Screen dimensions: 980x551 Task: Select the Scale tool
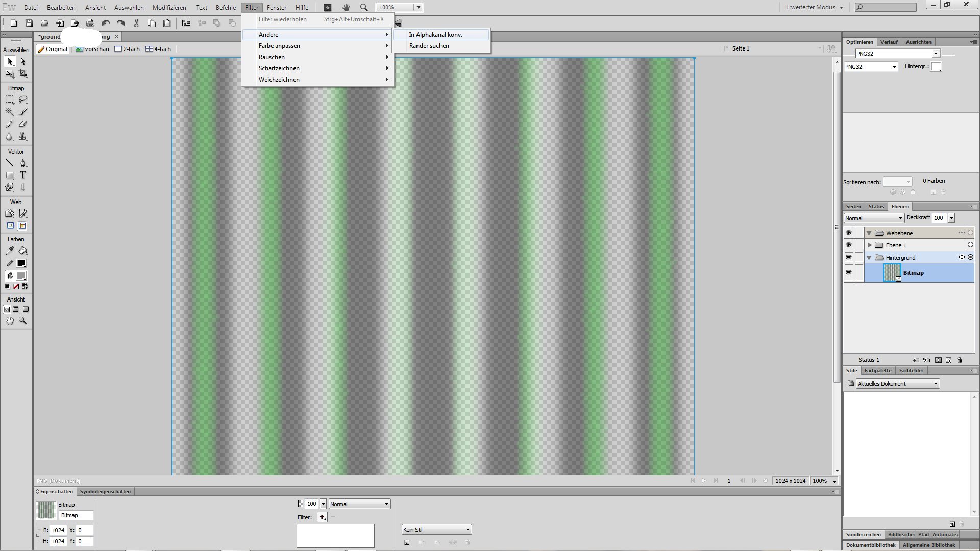click(x=10, y=73)
